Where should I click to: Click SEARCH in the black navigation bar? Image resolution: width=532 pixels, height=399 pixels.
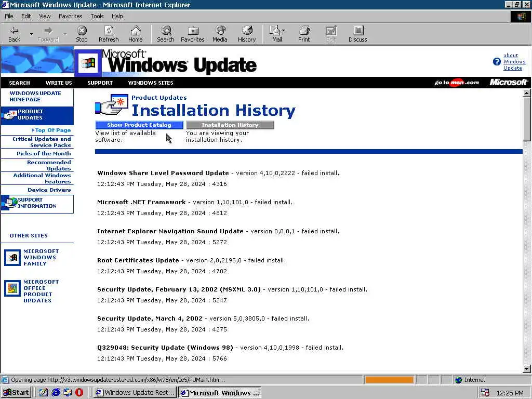click(x=19, y=83)
